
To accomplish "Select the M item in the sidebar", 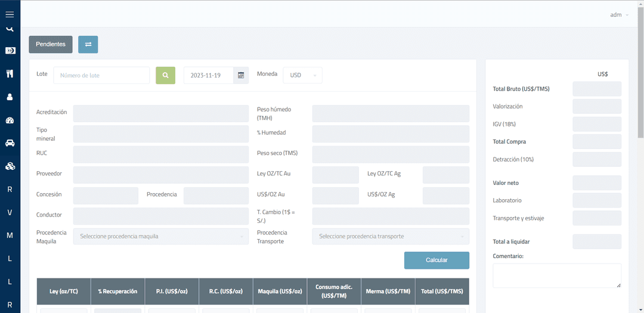I will click(x=10, y=235).
